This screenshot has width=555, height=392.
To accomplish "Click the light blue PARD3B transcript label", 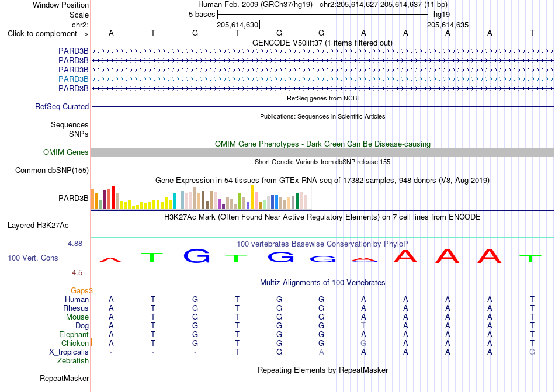I will click(x=73, y=79).
